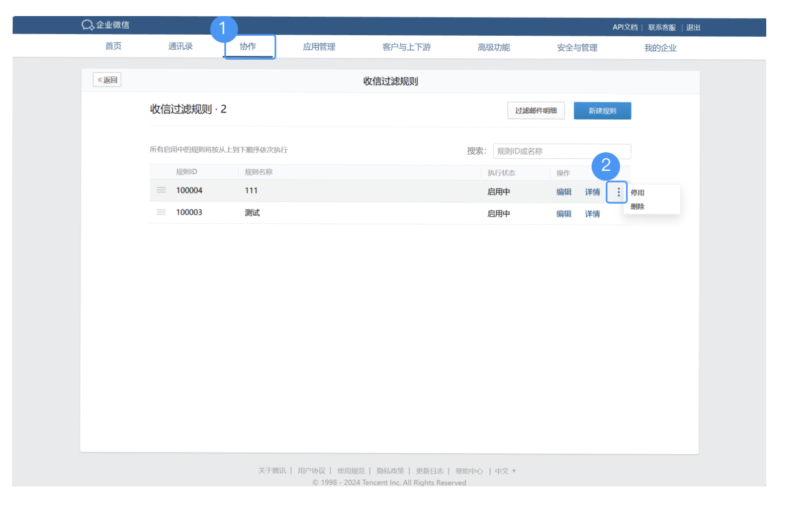The image size is (812, 511).
Task: Open the three-dot actions menu for rule 111
Action: pyautogui.click(x=617, y=192)
